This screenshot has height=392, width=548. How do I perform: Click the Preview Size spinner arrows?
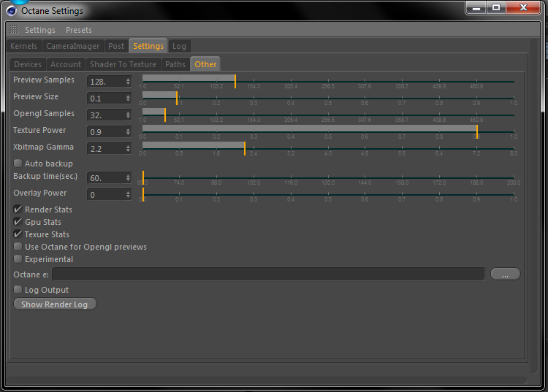tap(129, 99)
